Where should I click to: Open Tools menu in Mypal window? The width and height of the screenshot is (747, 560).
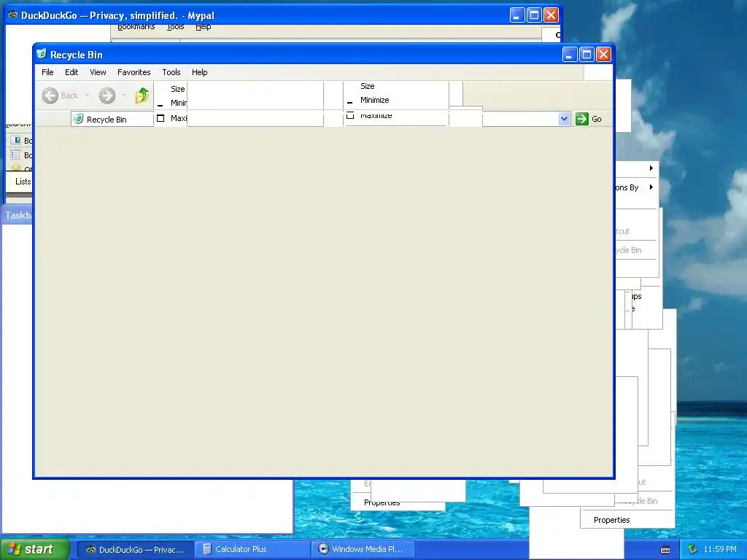point(175,27)
